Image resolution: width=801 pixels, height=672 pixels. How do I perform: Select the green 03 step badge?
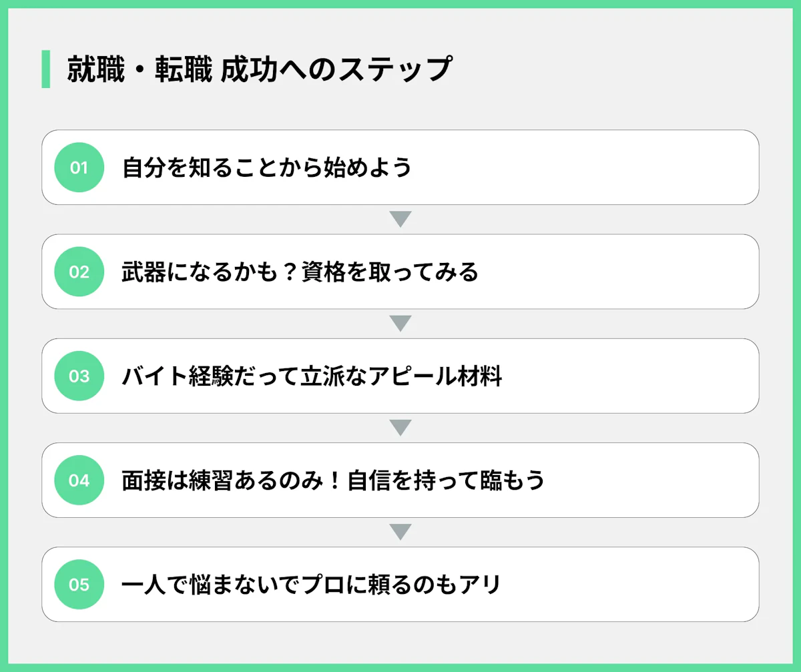point(79,376)
